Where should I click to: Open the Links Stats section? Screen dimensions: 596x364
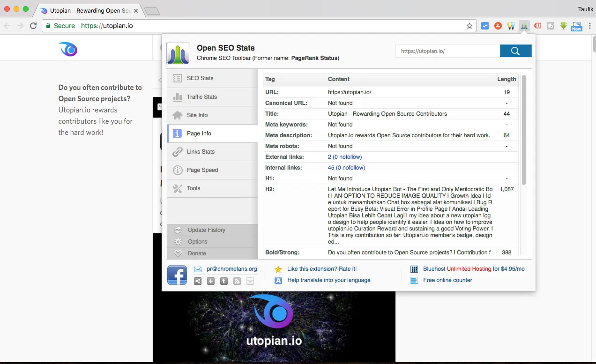coord(212,152)
